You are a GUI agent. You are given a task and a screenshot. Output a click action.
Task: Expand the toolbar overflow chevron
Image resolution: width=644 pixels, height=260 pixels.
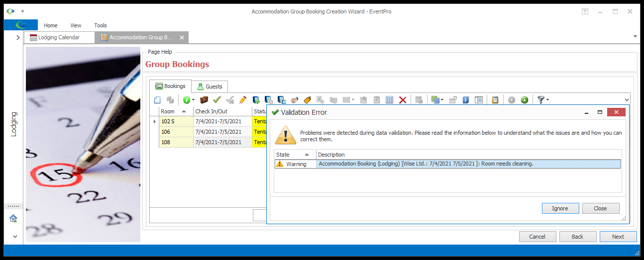pos(626,100)
